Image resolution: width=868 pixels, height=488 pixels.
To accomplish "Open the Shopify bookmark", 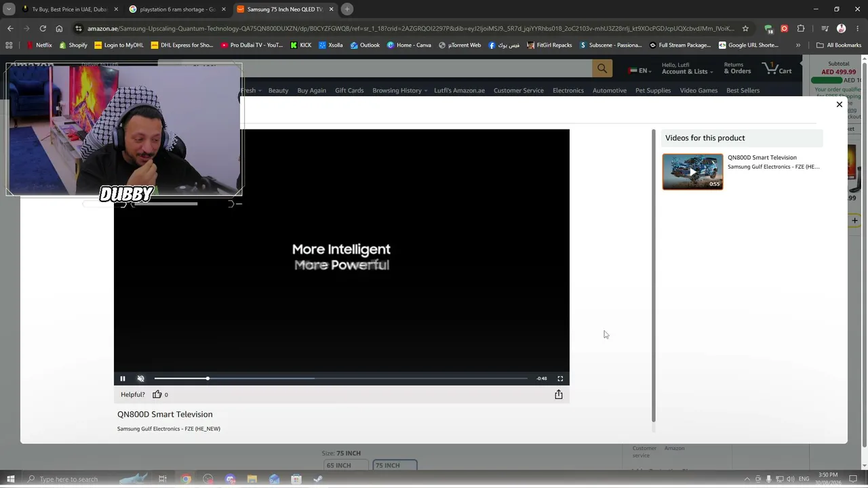I will point(73,45).
